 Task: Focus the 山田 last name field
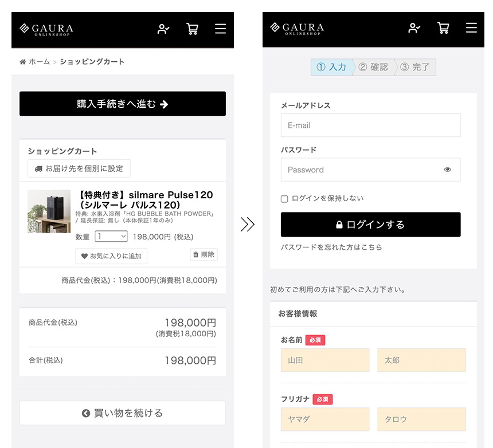point(325,360)
